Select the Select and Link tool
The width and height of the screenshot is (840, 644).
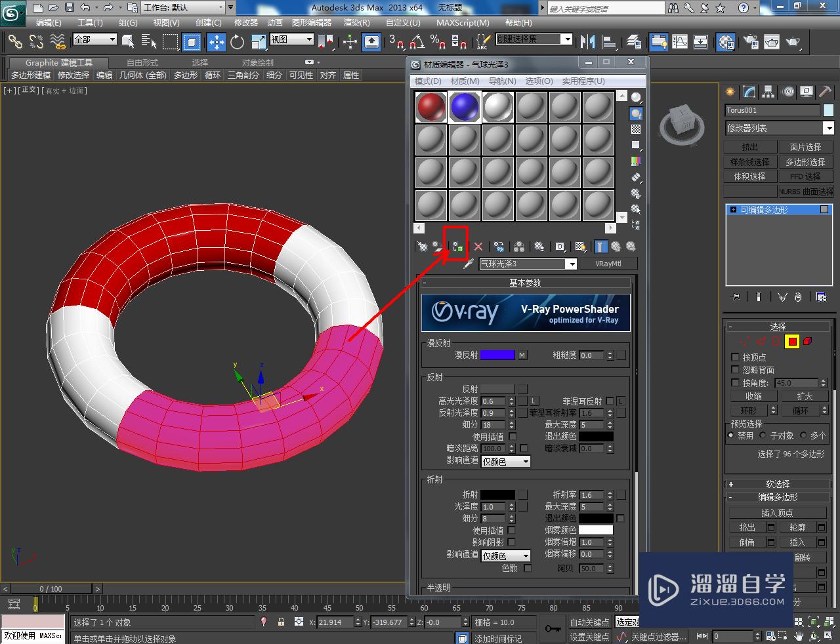[x=15, y=42]
